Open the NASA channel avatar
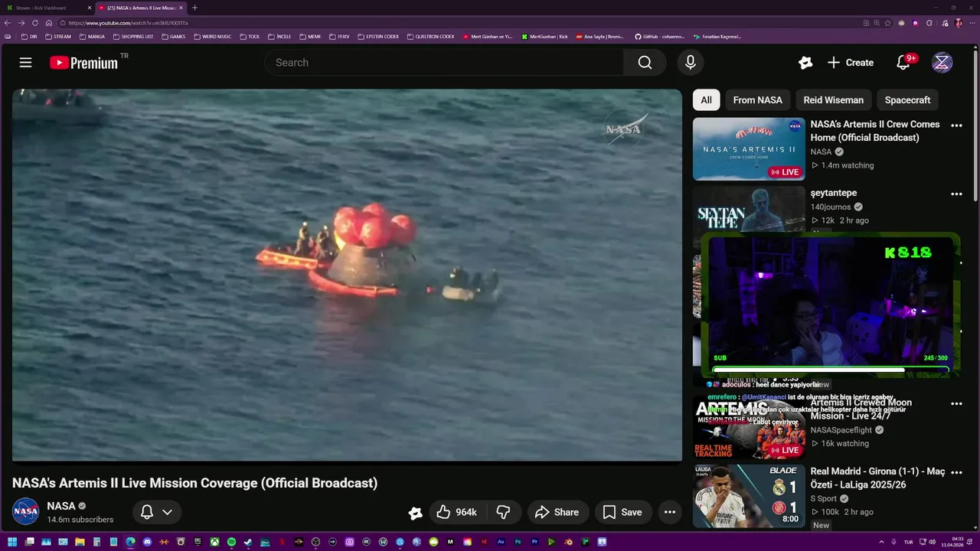The width and height of the screenshot is (980, 551). coord(25,511)
